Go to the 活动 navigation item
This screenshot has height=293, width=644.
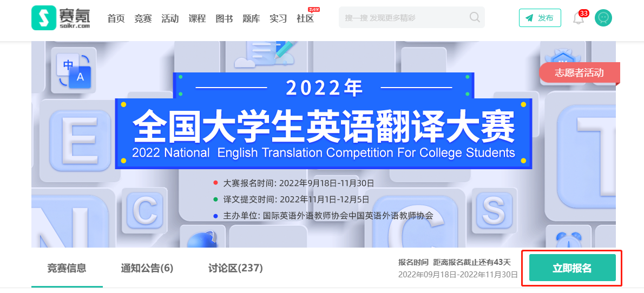(170, 18)
